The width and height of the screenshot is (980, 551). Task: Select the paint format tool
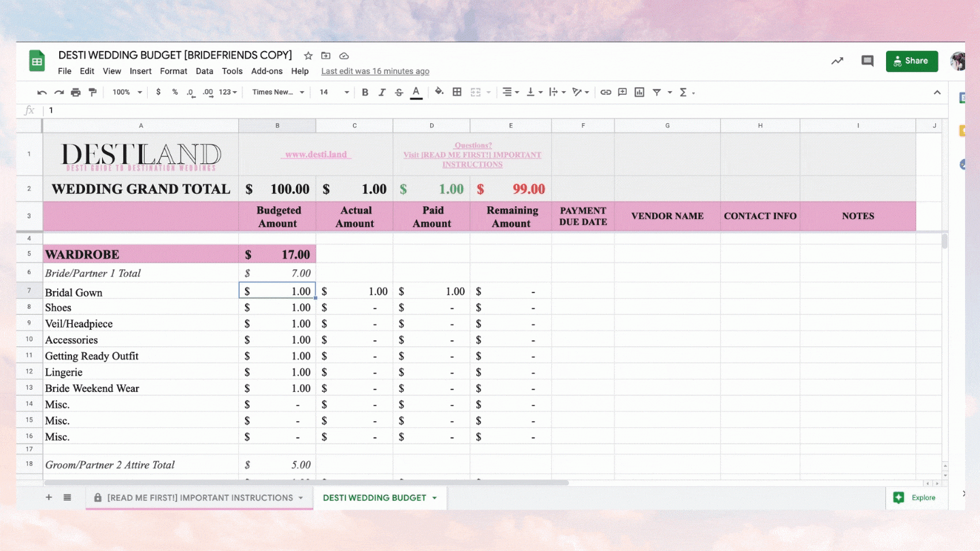(x=93, y=93)
